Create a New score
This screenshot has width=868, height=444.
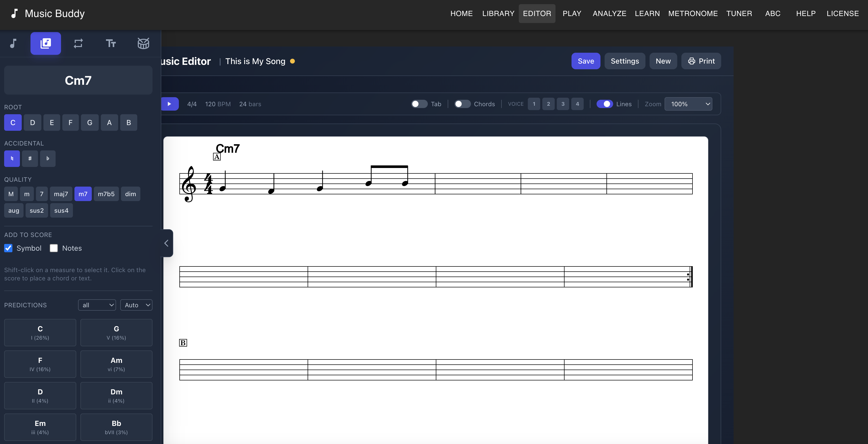coord(663,61)
